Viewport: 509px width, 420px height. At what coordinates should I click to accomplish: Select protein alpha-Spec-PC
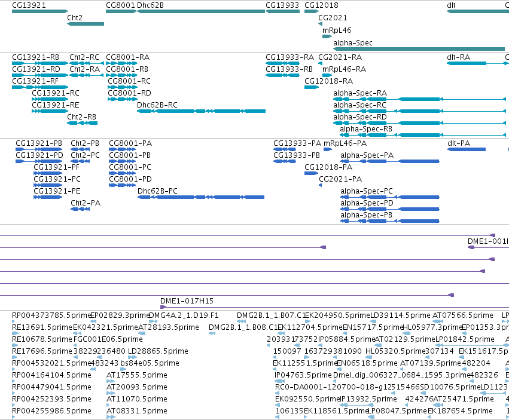click(390, 197)
